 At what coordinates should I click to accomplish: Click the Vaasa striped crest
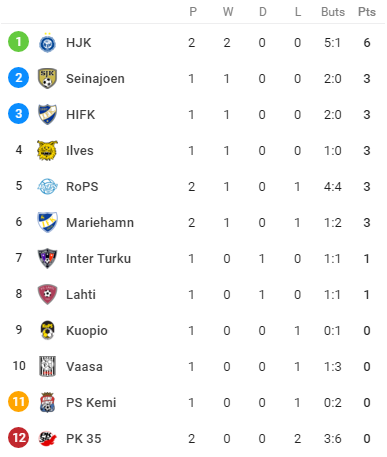[x=47, y=366]
